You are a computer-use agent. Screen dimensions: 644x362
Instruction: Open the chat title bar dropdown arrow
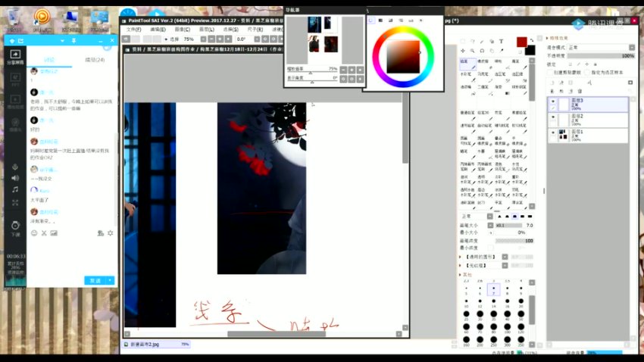[62, 41]
